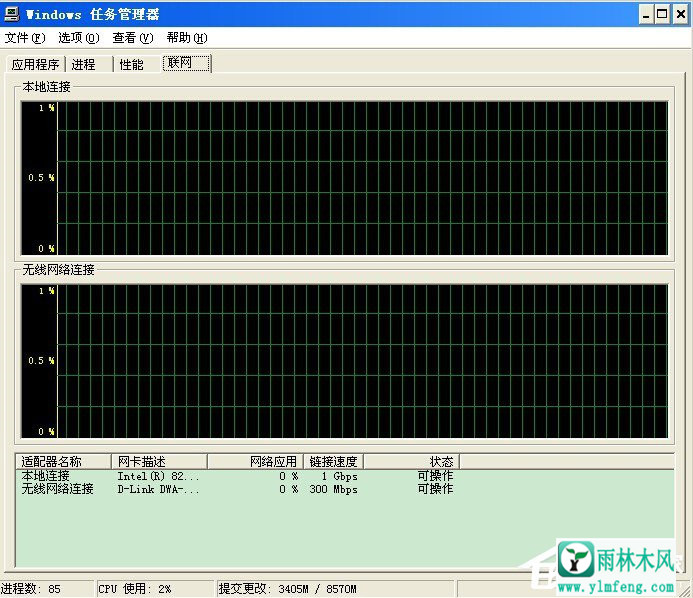This screenshot has height=598, width=693.
Task: Sort by 链接速度 column header
Action: tap(333, 462)
